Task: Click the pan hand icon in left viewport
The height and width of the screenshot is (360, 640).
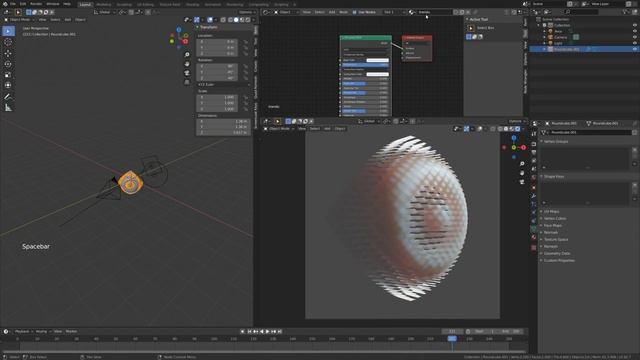Action: point(187,64)
